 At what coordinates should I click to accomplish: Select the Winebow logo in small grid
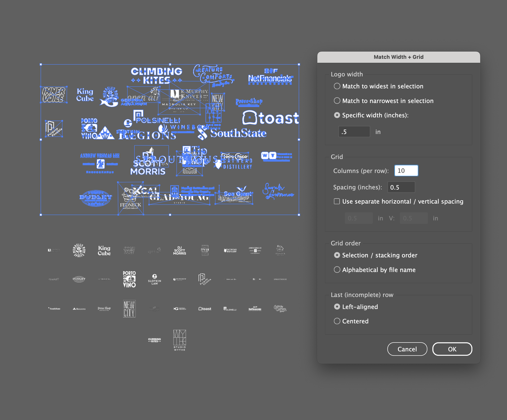click(x=180, y=279)
